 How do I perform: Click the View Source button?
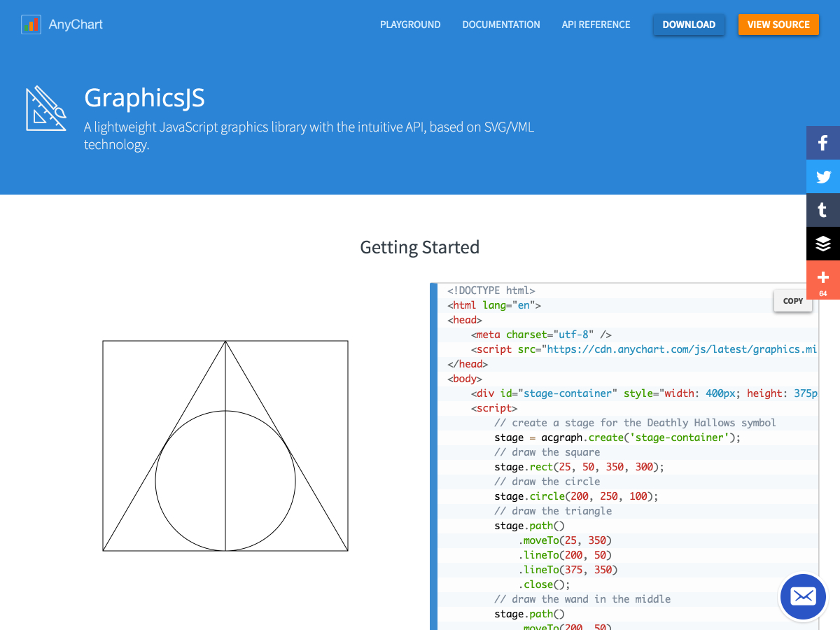click(778, 24)
